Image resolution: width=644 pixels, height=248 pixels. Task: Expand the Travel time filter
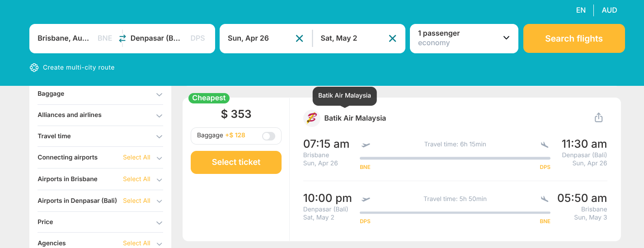(159, 136)
